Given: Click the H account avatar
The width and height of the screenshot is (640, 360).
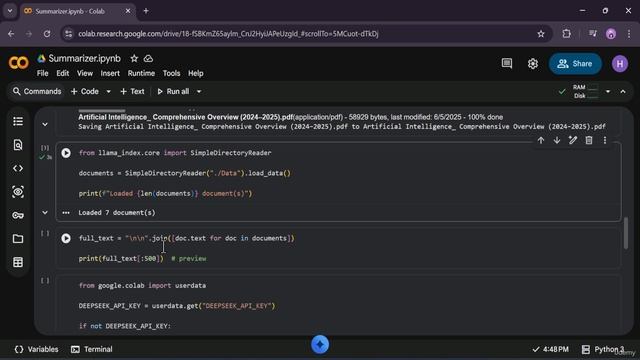Looking at the screenshot, I should tap(620, 64).
